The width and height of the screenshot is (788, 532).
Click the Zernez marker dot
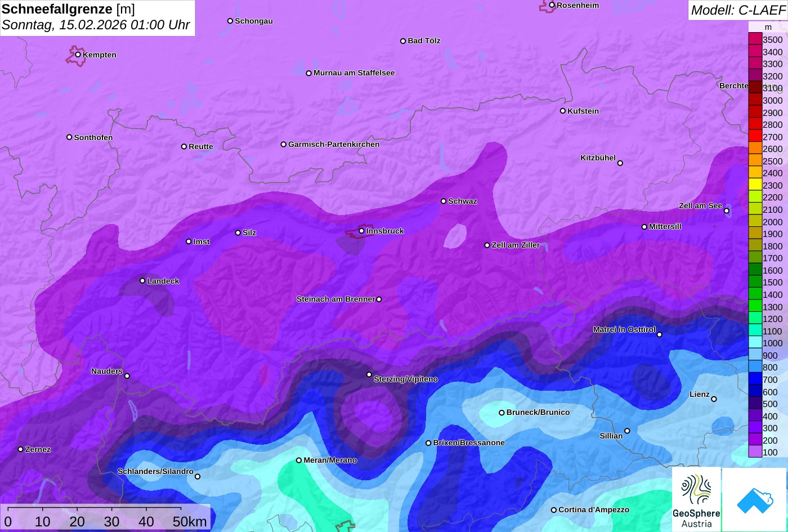20,449
